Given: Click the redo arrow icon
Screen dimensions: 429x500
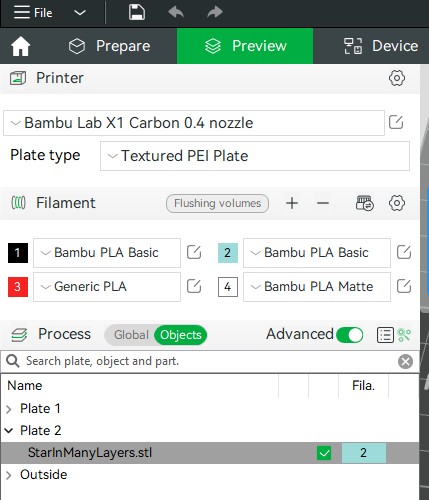Looking at the screenshot, I should point(215,13).
